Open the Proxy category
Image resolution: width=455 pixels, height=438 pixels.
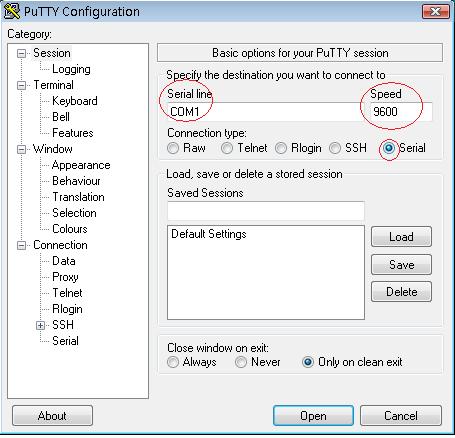[65, 277]
